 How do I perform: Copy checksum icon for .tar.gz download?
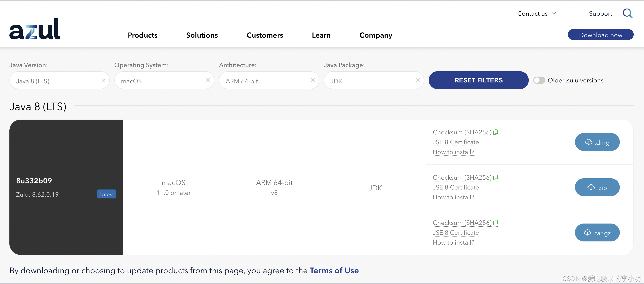[x=496, y=222]
